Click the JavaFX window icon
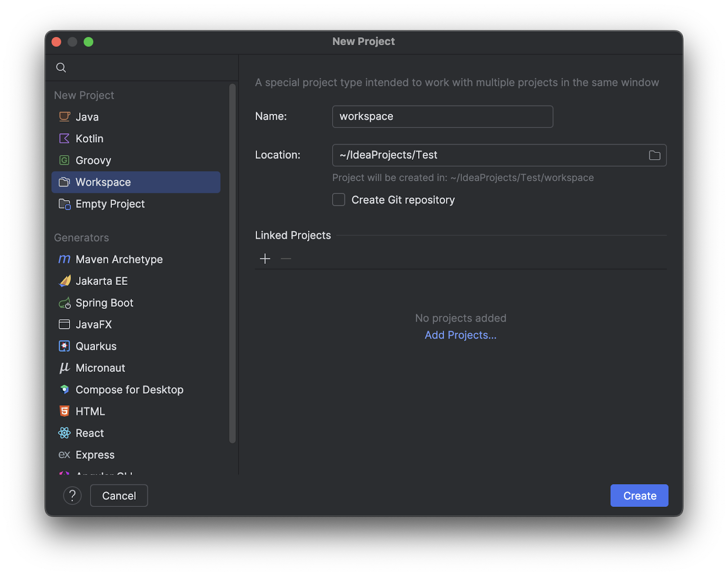The width and height of the screenshot is (728, 576). [x=65, y=324]
